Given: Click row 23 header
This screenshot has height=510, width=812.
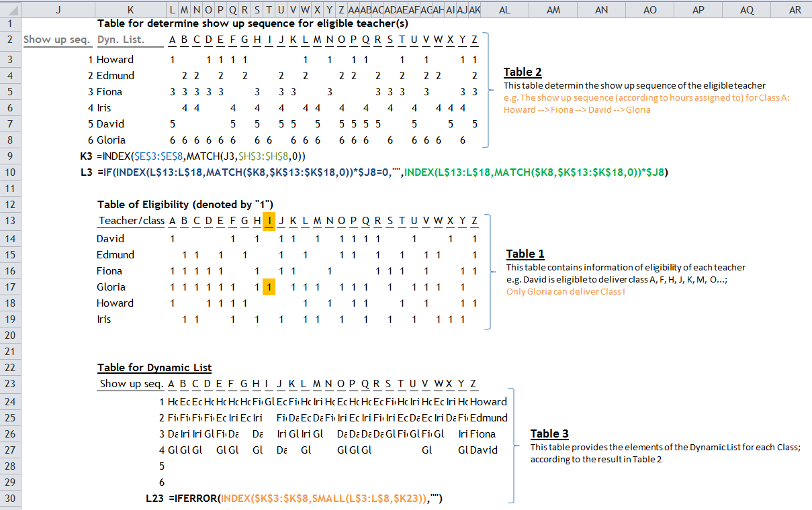Looking at the screenshot, I should tap(10, 384).
